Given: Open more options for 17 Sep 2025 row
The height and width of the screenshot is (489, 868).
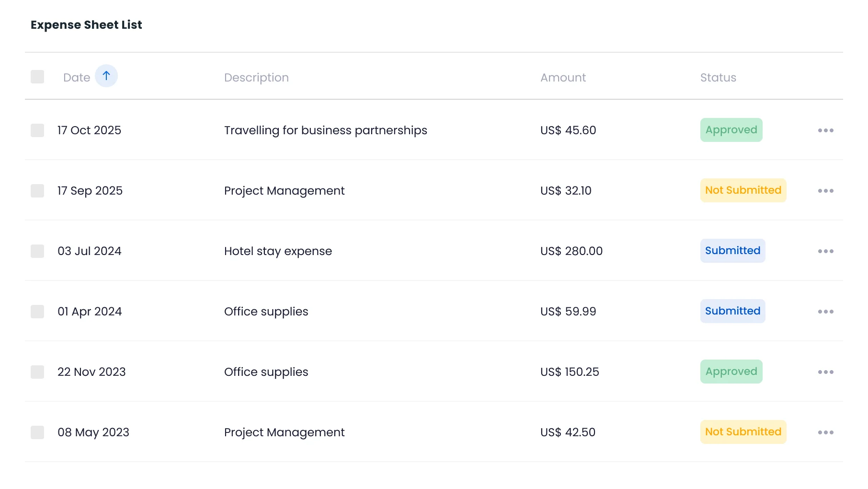Looking at the screenshot, I should pos(826,191).
